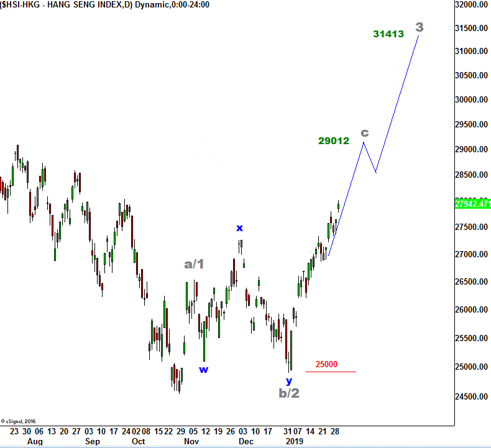Click the Aug month label on time axis
This screenshot has width=491, height=448.
[35, 441]
